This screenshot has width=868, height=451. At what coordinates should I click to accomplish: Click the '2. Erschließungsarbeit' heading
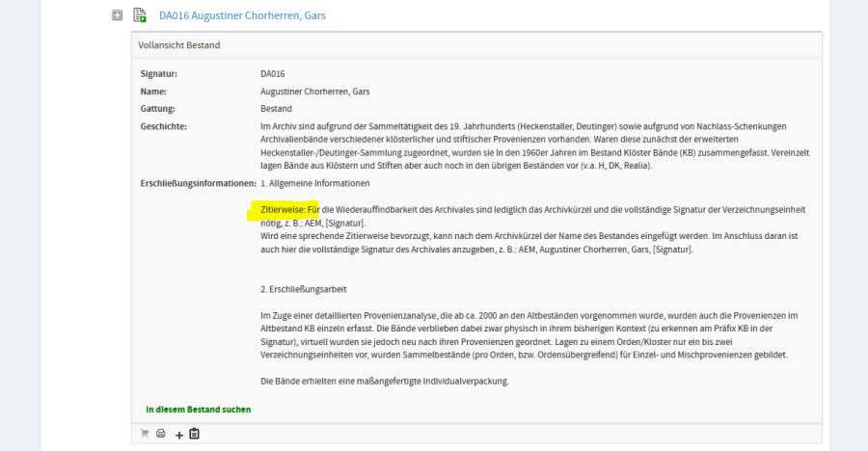point(304,289)
